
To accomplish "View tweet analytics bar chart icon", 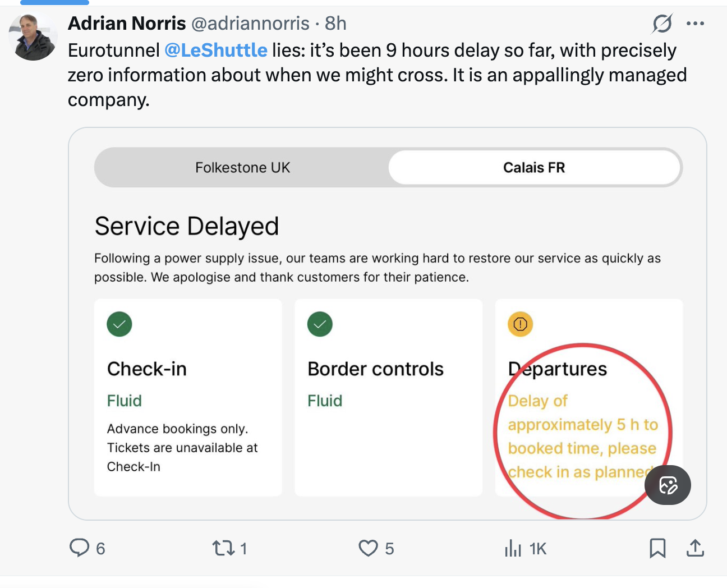I will point(513,548).
